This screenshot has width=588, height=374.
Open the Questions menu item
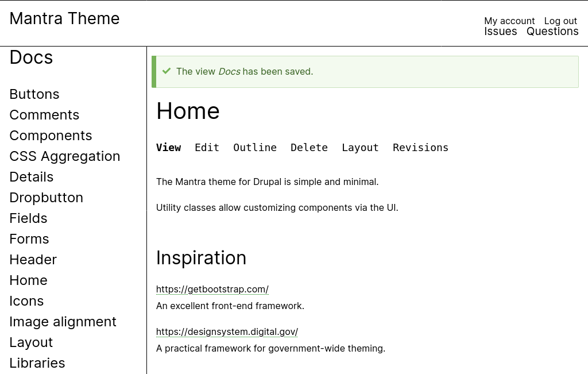pos(552,31)
